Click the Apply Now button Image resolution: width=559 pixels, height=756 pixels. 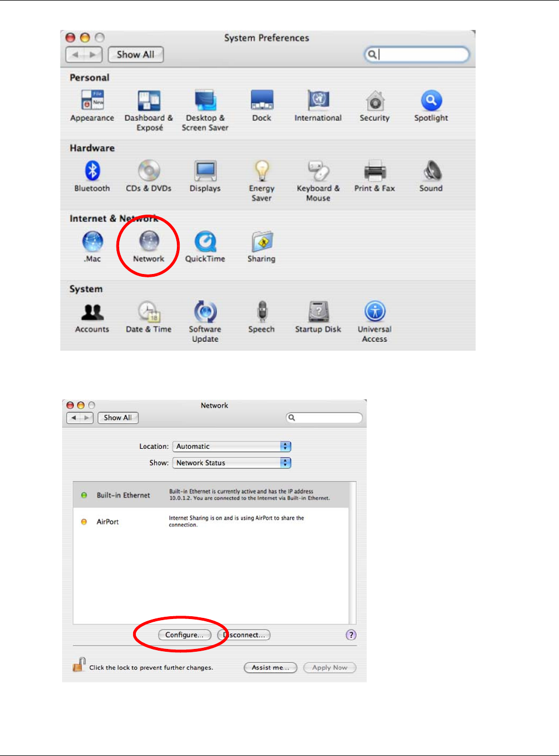click(x=330, y=668)
